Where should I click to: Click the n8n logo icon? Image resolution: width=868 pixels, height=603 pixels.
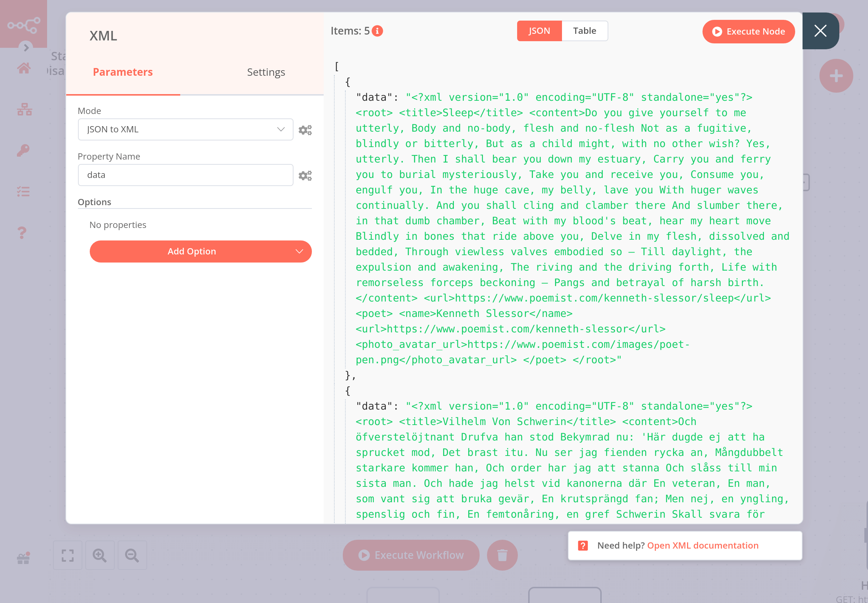click(24, 25)
